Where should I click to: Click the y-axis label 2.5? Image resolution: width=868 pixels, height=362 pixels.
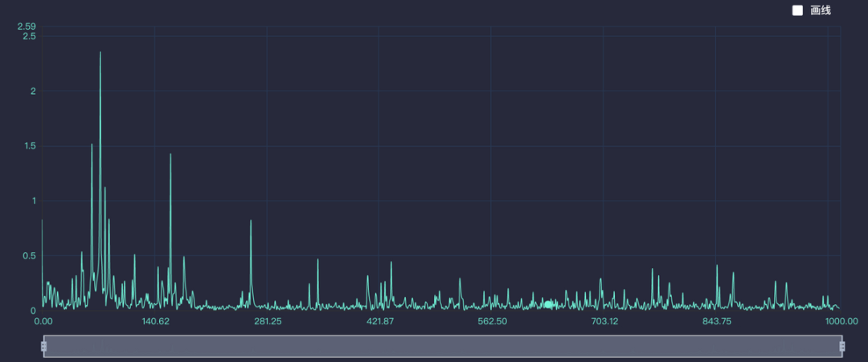point(30,36)
